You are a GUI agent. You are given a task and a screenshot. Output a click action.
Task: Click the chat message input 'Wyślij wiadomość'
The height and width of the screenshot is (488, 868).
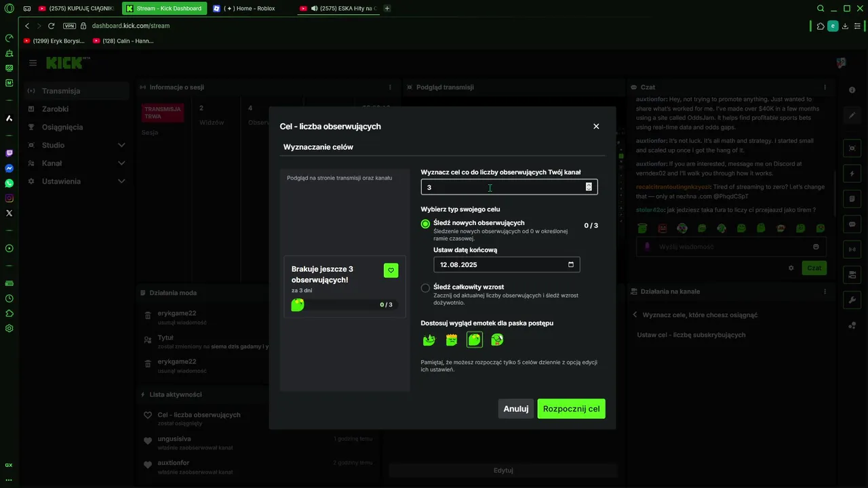pos(731,247)
